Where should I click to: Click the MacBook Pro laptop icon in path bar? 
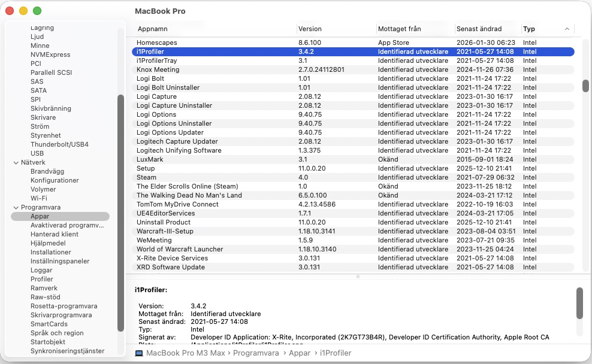click(x=139, y=353)
